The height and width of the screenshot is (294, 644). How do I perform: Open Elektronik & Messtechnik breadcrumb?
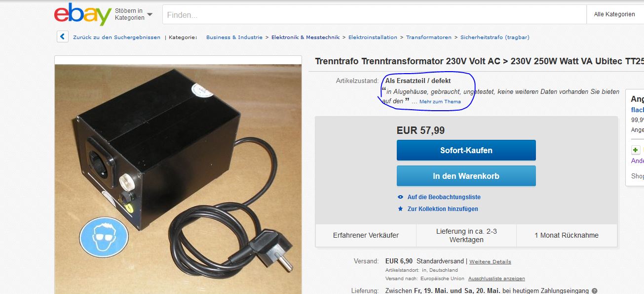click(305, 37)
